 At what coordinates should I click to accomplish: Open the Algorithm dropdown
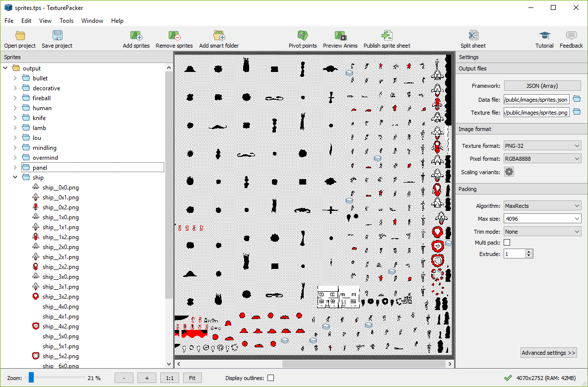pos(542,206)
